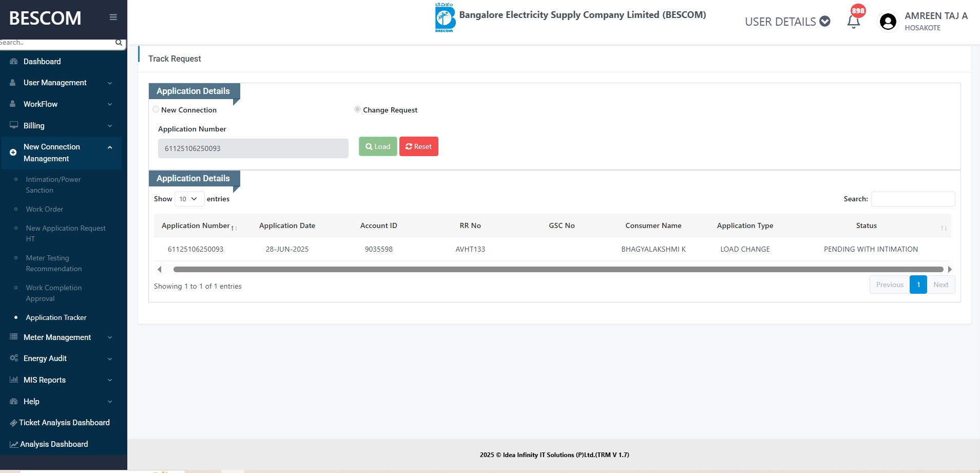Sort by Application Number column arrows
This screenshot has height=473, width=980.
coord(234,228)
